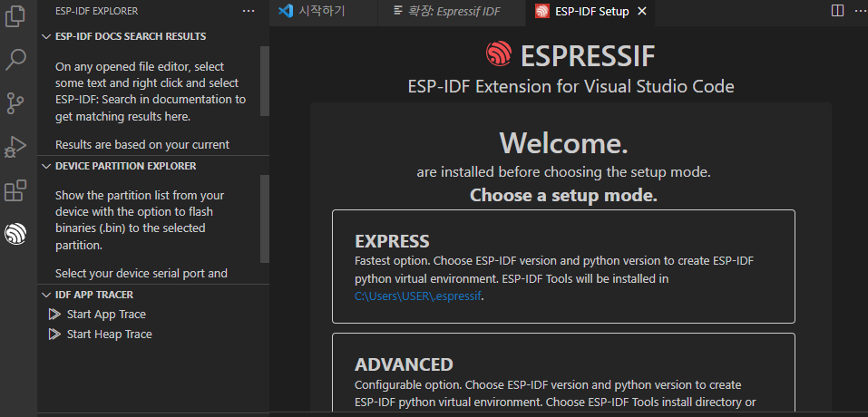
Task: Open the C:\Users\USER\.espressif path link
Action: (418, 296)
